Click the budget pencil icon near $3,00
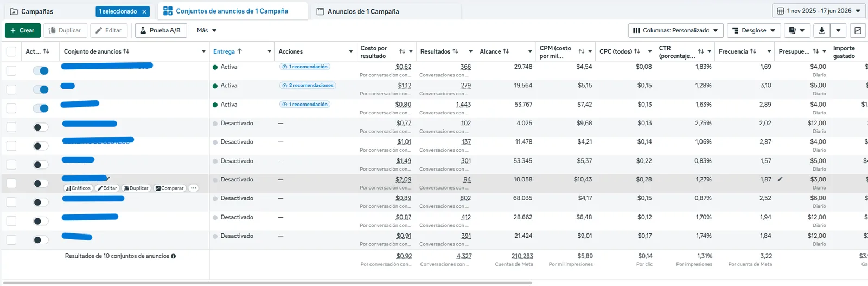868x286 pixels. coord(780,179)
